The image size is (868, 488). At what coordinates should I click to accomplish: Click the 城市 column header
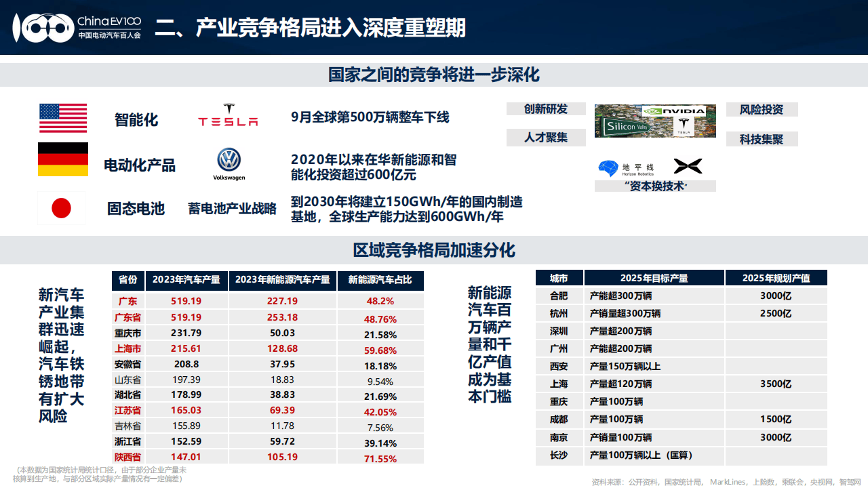[559, 278]
